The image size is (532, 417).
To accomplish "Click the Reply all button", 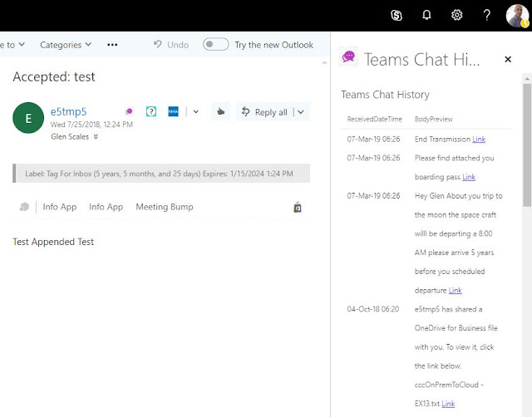I will pyautogui.click(x=264, y=112).
